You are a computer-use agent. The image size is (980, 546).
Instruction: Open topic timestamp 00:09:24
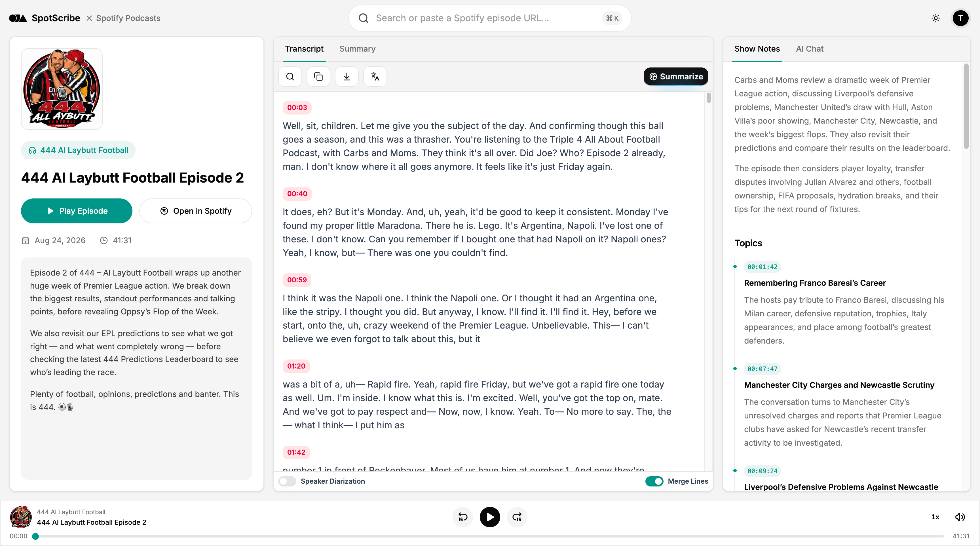click(762, 471)
